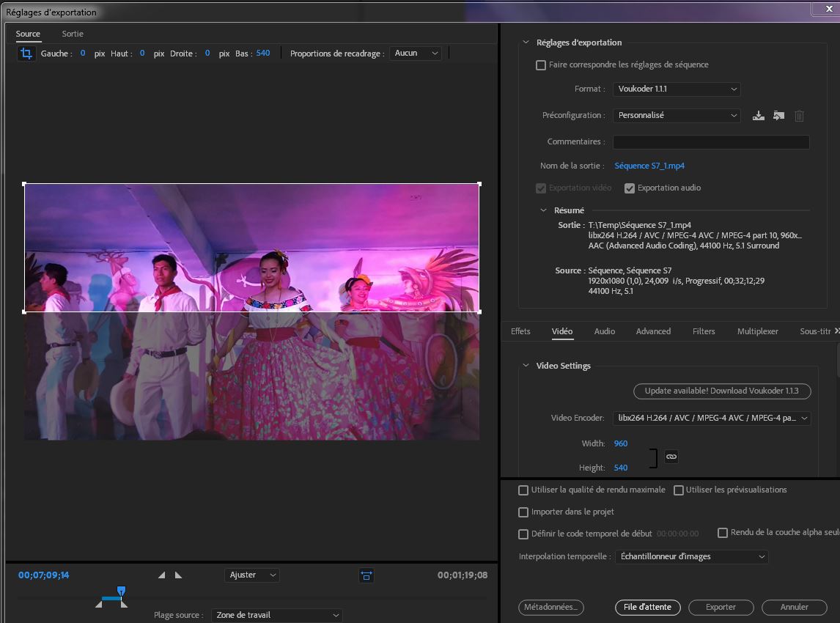This screenshot has width=840, height=623.
Task: Toggle the aspect ratio correction icon
Action: click(366, 576)
